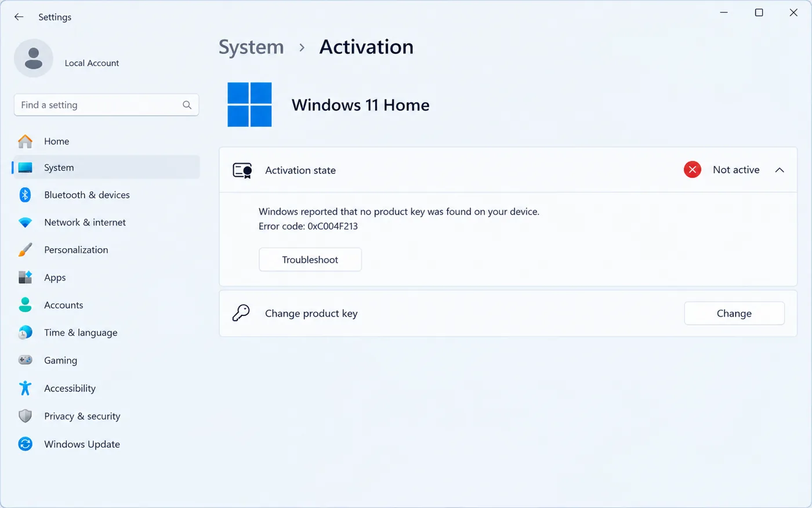Open Windows Update settings
The height and width of the screenshot is (508, 812).
(106, 444)
